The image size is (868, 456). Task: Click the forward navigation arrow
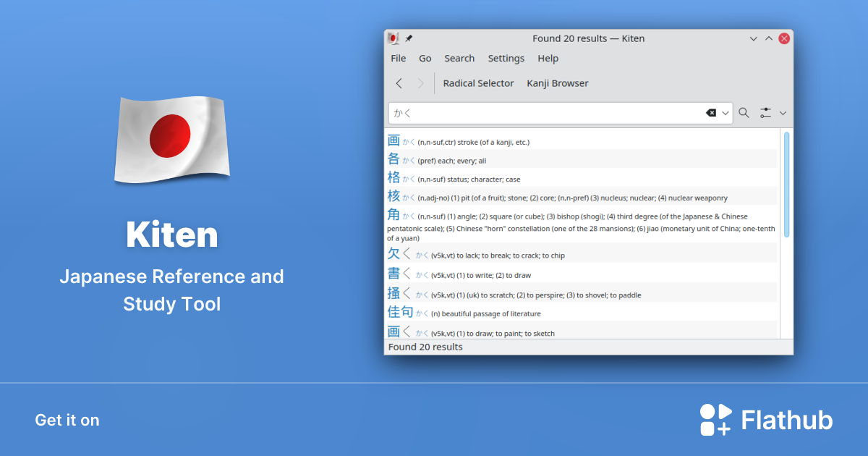(421, 83)
